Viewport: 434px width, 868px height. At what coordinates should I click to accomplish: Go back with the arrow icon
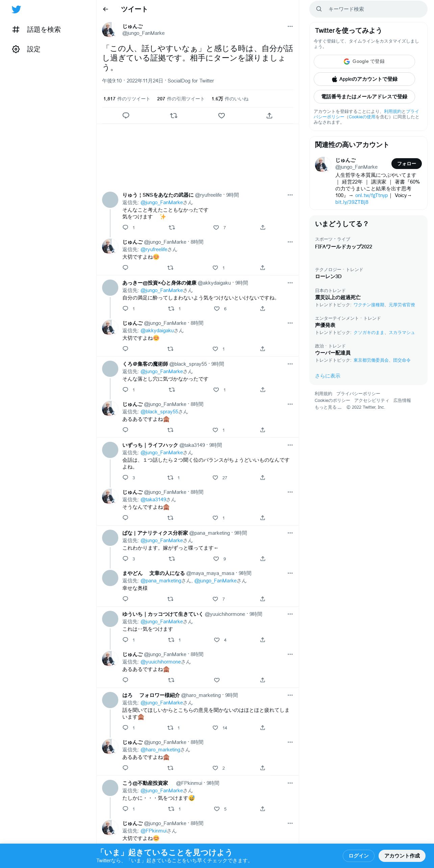tap(105, 9)
